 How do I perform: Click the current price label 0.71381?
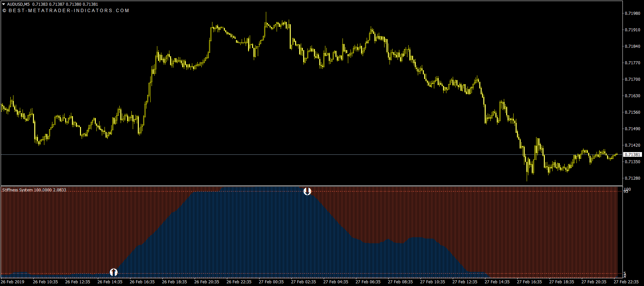click(632, 154)
